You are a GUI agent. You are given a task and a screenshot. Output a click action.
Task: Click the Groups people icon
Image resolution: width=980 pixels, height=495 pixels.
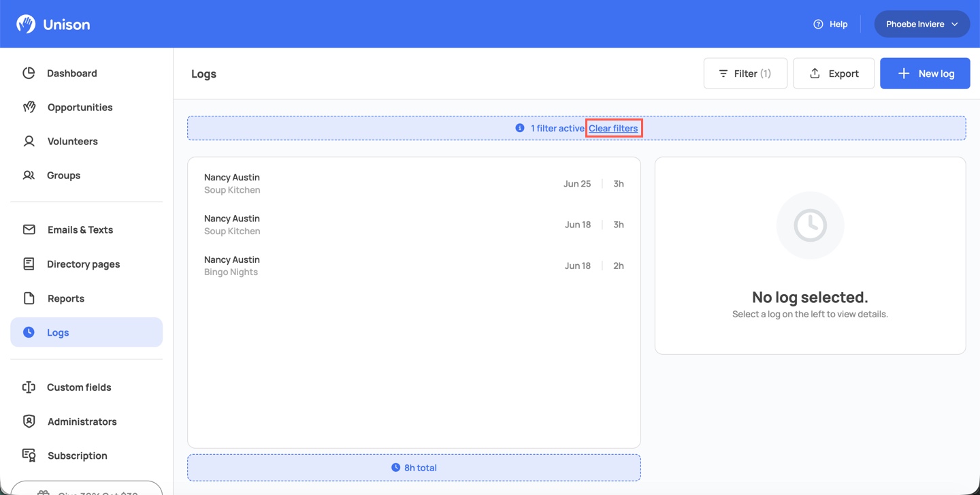point(29,175)
